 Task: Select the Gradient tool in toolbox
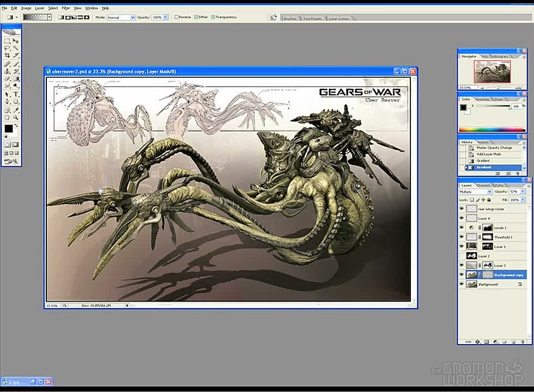pyautogui.click(x=16, y=78)
